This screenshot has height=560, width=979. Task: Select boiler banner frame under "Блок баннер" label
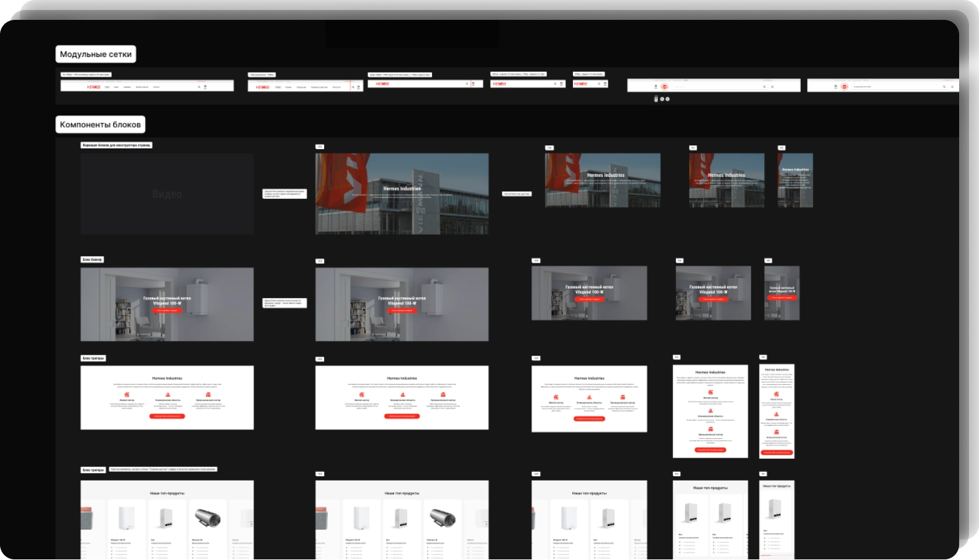coord(167,304)
